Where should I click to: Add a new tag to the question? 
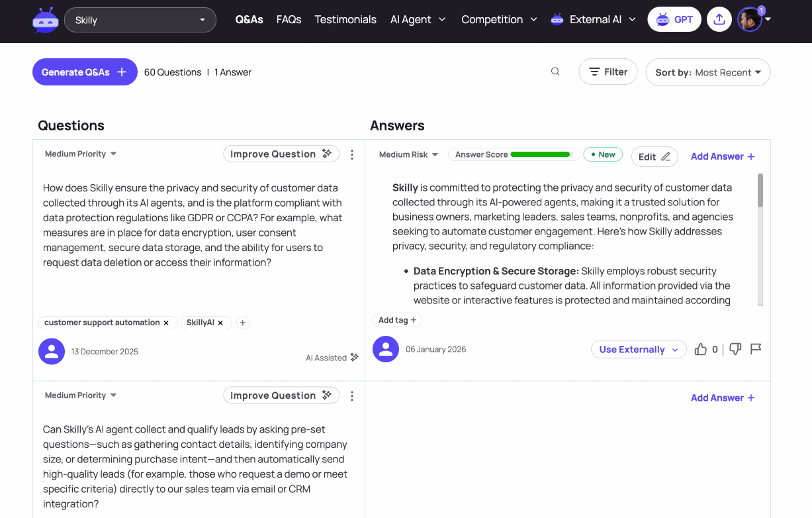click(243, 323)
